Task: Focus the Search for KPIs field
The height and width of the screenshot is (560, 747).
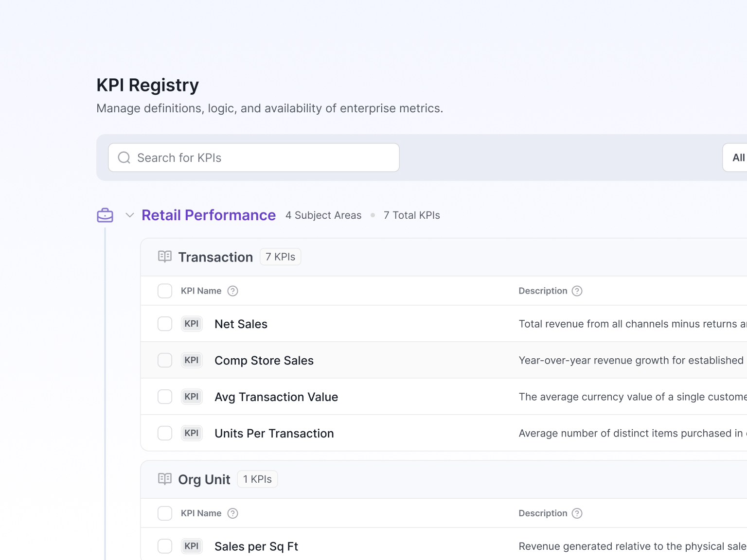Action: (x=254, y=157)
